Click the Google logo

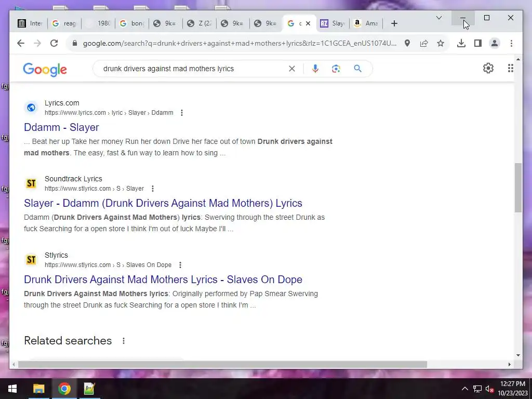[45, 70]
